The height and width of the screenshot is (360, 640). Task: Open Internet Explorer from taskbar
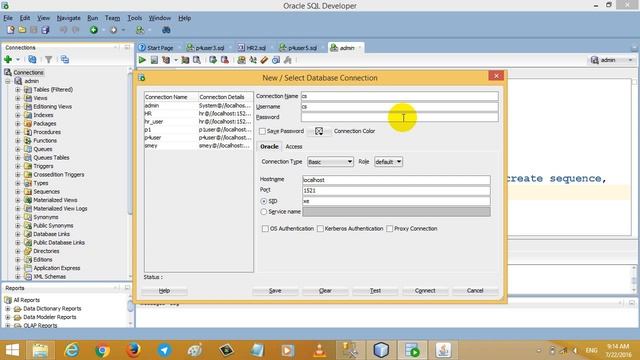72,350
